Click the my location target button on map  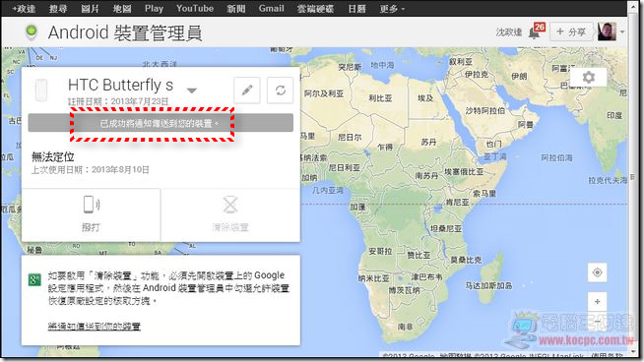click(x=597, y=272)
